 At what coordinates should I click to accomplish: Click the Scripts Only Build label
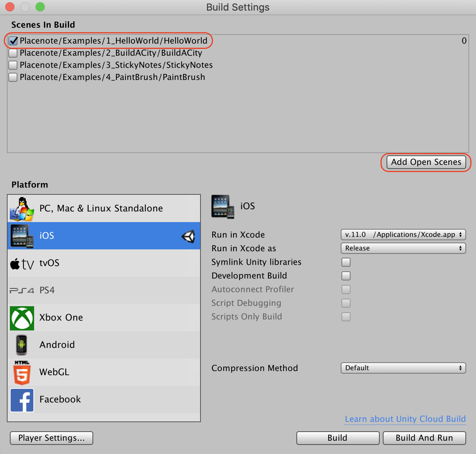pos(247,317)
